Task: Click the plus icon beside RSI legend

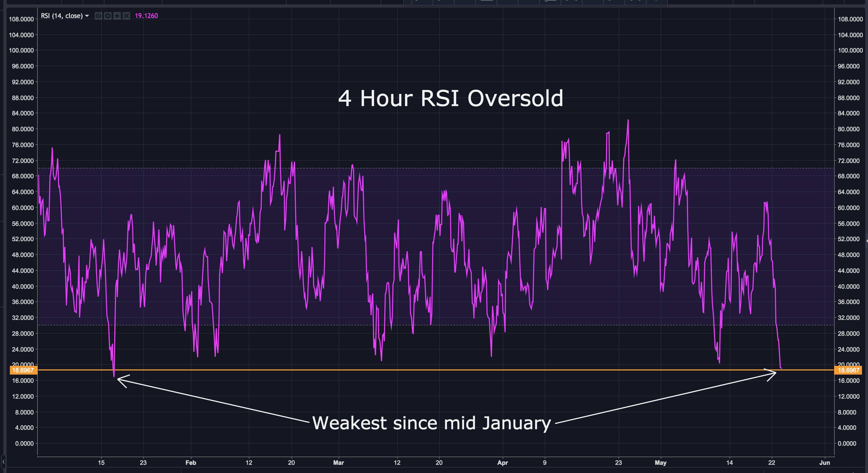Action: 117,16
